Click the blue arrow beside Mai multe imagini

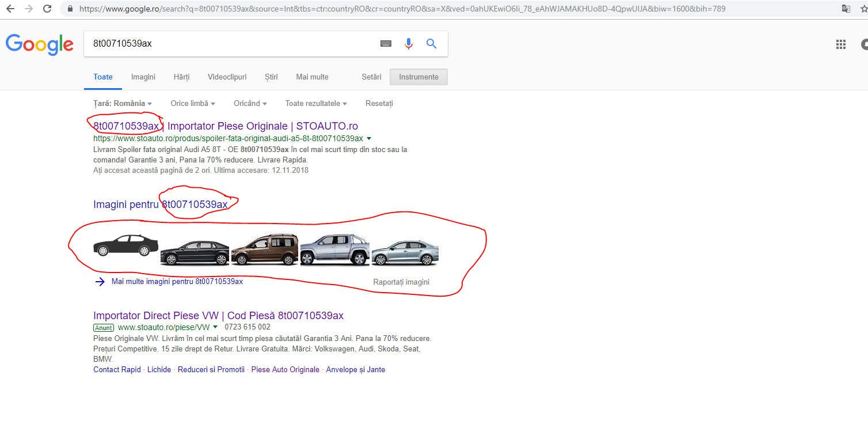100,282
